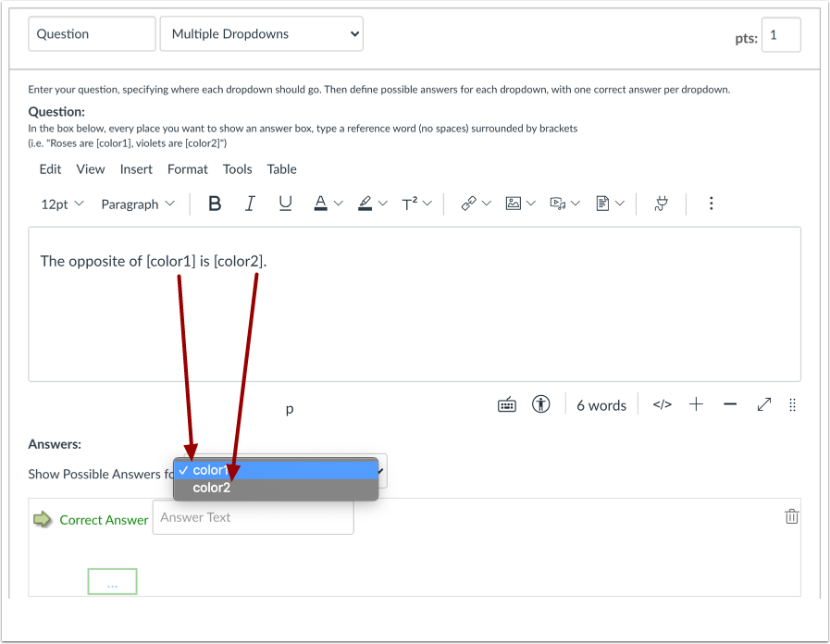
Task: Insert media using the media icon
Action: pos(559,204)
